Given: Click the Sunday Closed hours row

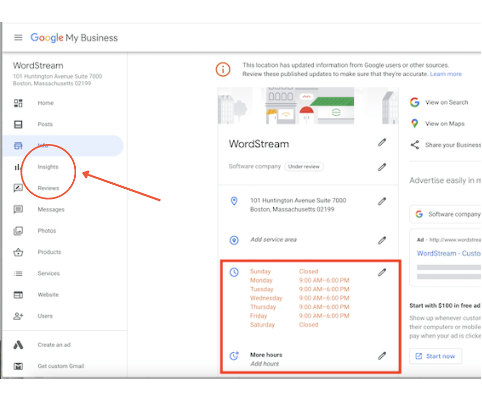Looking at the screenshot, I should 284,272.
